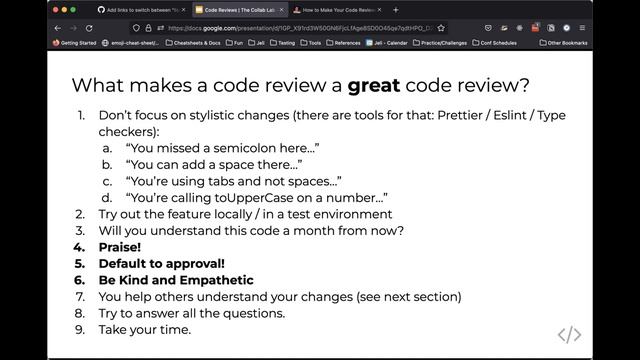This screenshot has height=360, width=640.
Task: Click the bold 'Praise!' list item
Action: [120, 247]
